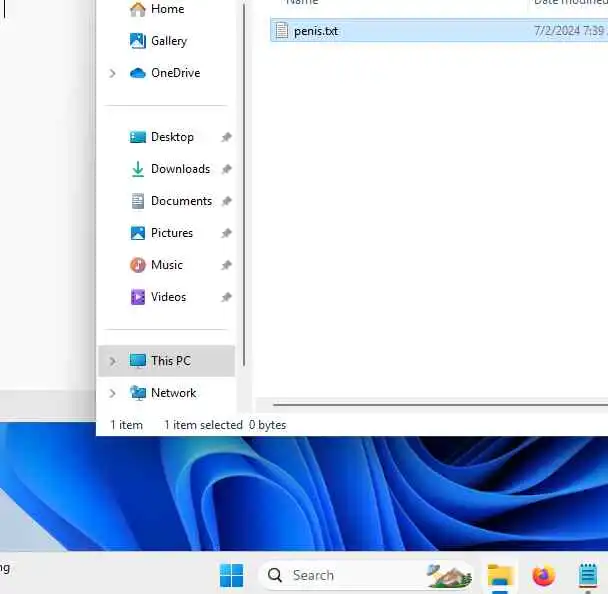Open Gallery in the navigation pane

(167, 41)
